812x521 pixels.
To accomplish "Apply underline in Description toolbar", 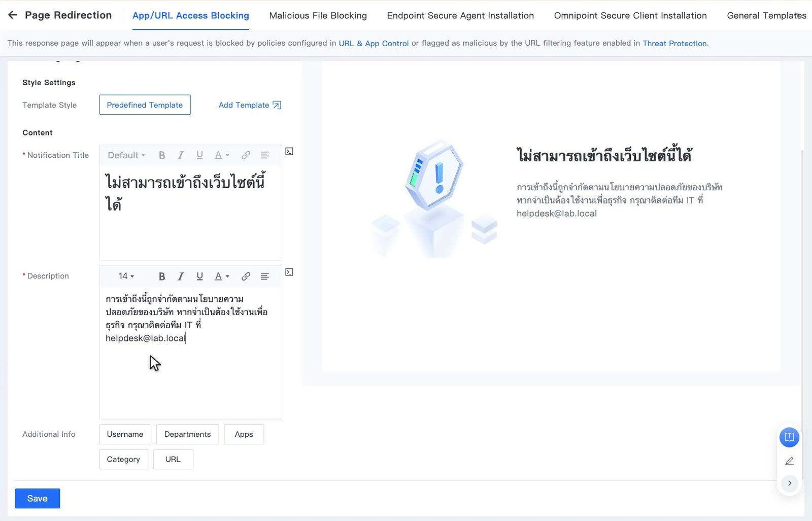I will pos(199,276).
